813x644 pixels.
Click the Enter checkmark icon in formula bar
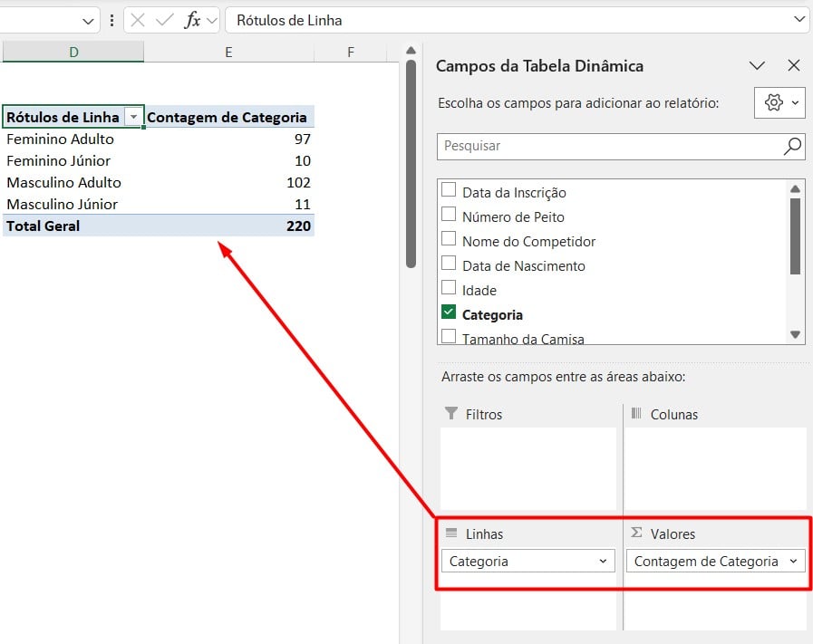pos(164,20)
